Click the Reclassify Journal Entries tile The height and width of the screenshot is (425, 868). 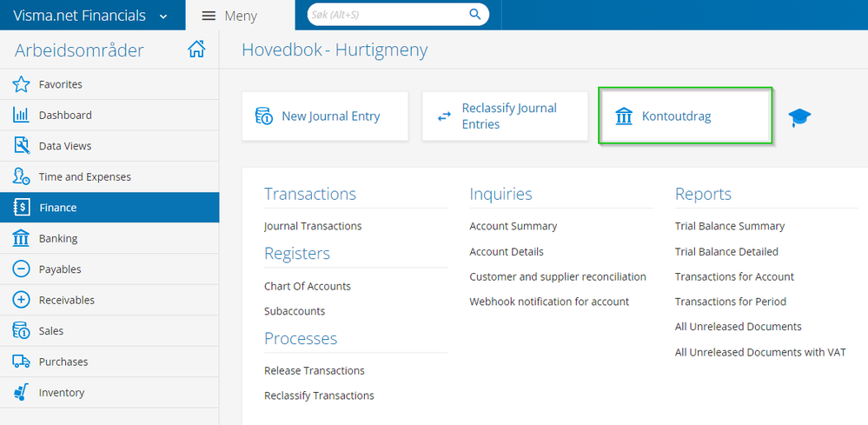coord(505,116)
